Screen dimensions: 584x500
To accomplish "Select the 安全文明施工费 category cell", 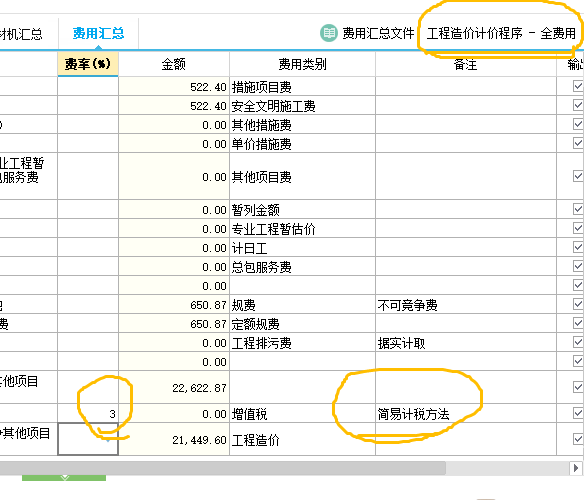I will [x=302, y=106].
